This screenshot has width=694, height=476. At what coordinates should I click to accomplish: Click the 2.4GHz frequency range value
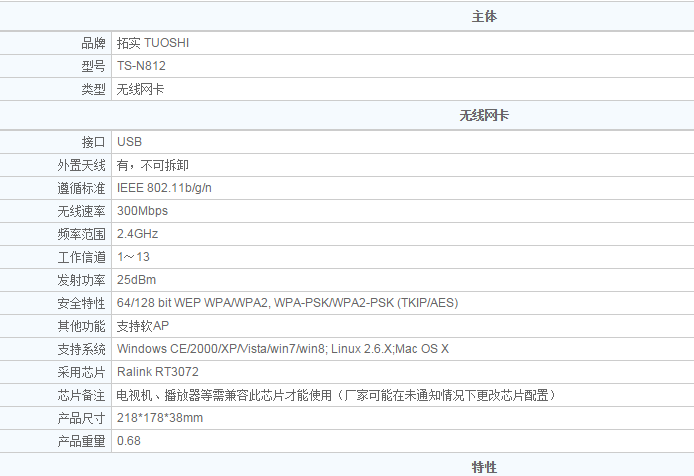(137, 234)
